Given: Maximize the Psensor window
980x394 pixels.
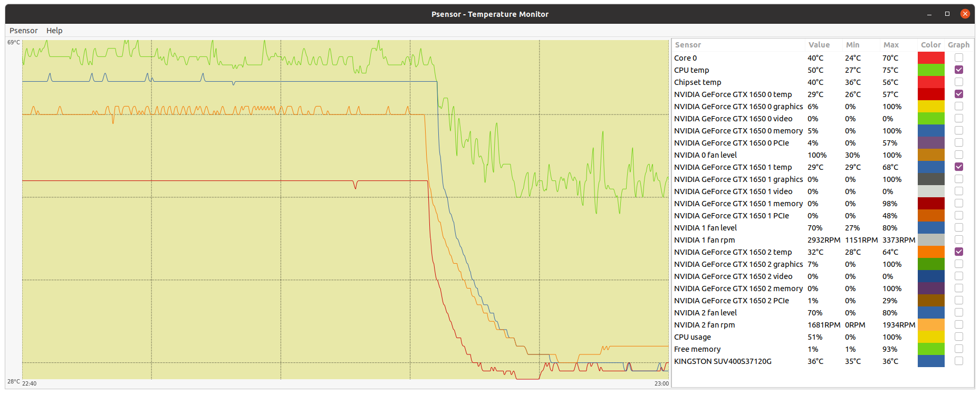Looking at the screenshot, I should (x=947, y=14).
